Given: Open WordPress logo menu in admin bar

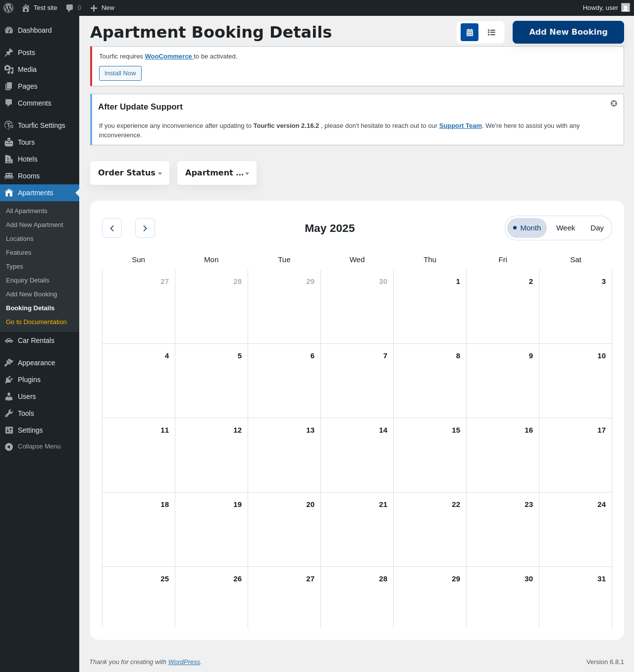Looking at the screenshot, I should point(8,8).
